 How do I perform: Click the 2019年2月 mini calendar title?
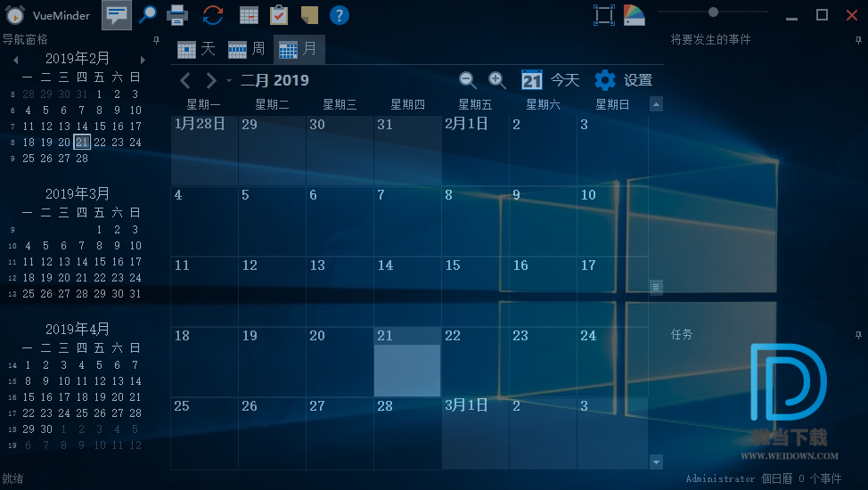point(78,59)
